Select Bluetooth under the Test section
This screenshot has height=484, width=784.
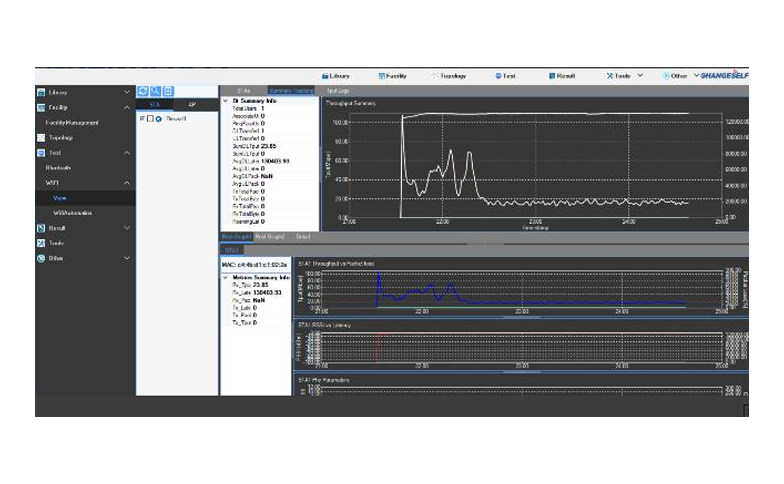click(58, 168)
